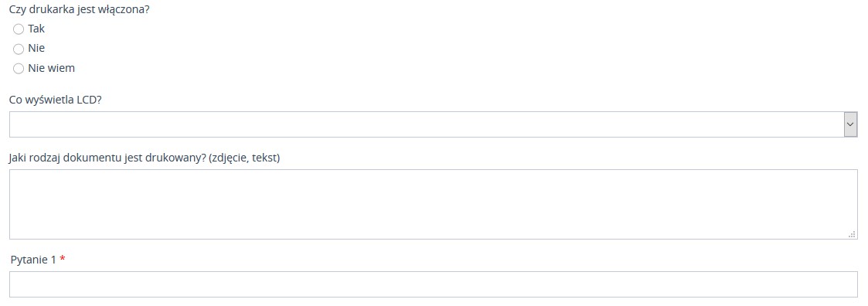Select the 'Tak' radio button

coord(19,29)
